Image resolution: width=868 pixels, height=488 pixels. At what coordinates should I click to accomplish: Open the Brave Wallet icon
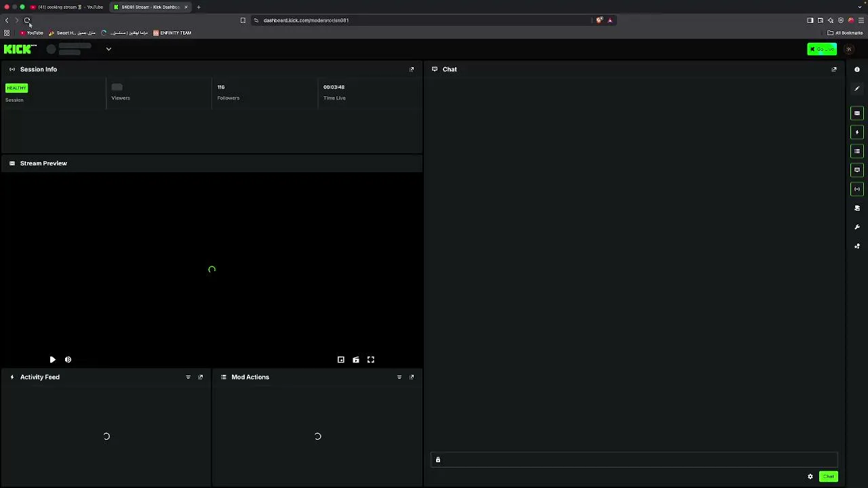click(821, 20)
